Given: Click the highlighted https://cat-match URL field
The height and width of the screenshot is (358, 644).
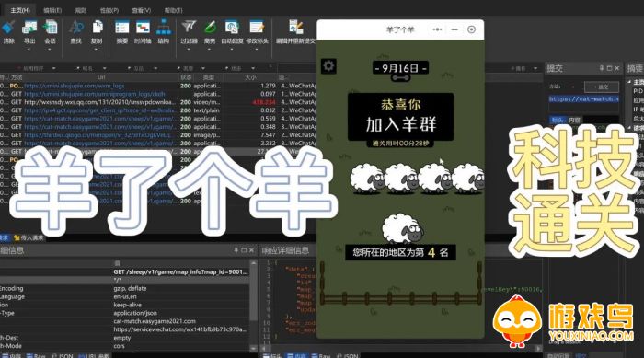Looking at the screenshot, I should (x=583, y=99).
